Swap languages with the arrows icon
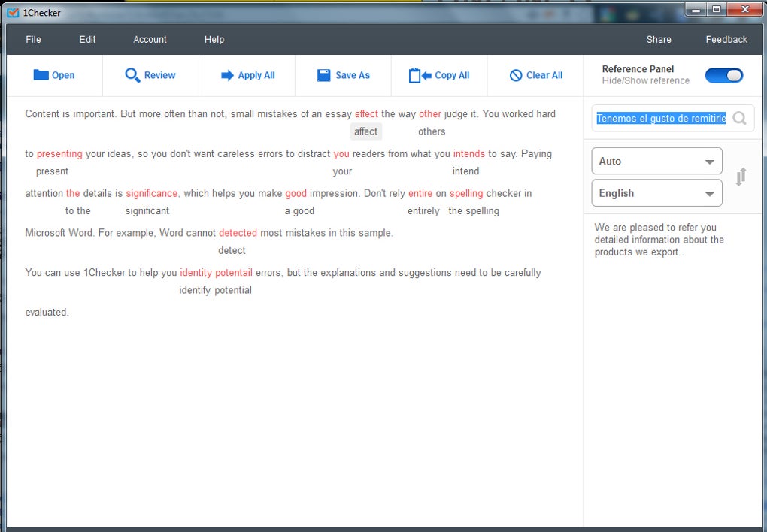Viewport: 767px width, 532px height. (741, 177)
